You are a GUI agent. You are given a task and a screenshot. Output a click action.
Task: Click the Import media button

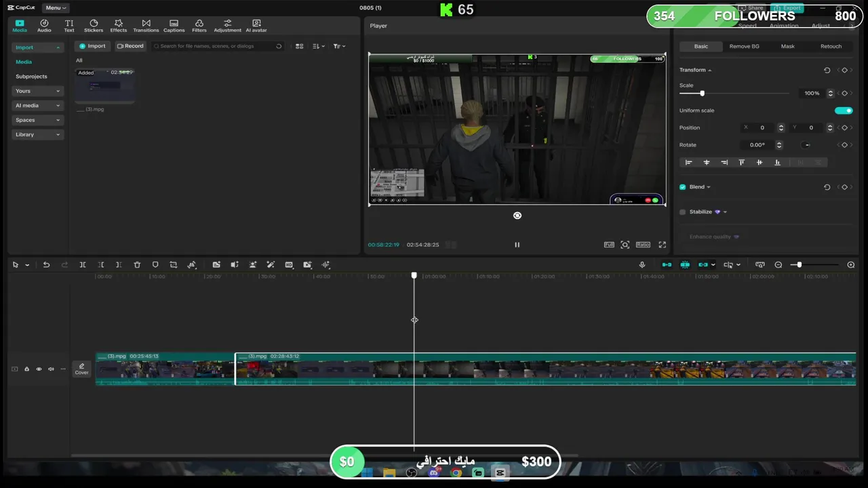[92, 46]
